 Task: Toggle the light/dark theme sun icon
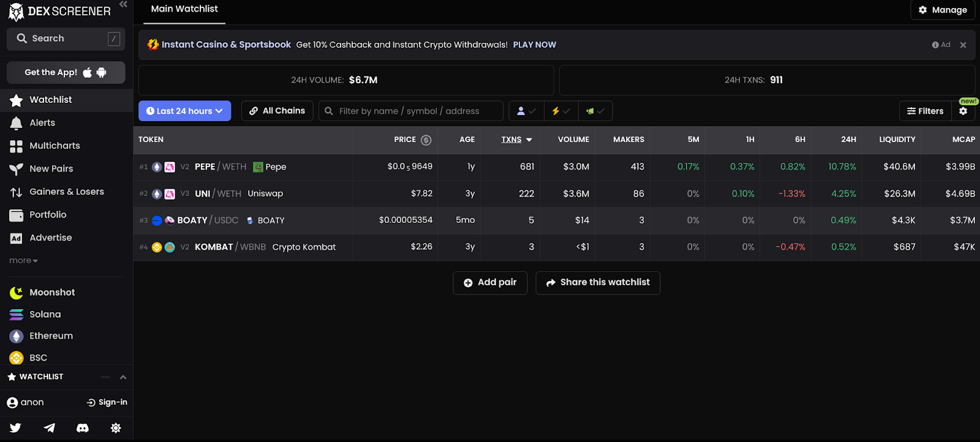pos(116,428)
